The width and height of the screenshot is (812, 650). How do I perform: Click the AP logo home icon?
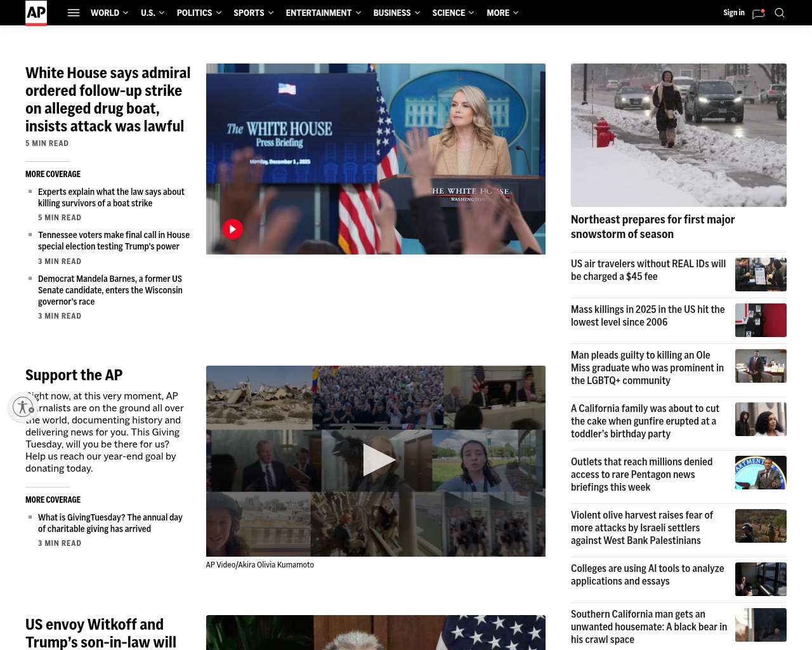tap(36, 13)
